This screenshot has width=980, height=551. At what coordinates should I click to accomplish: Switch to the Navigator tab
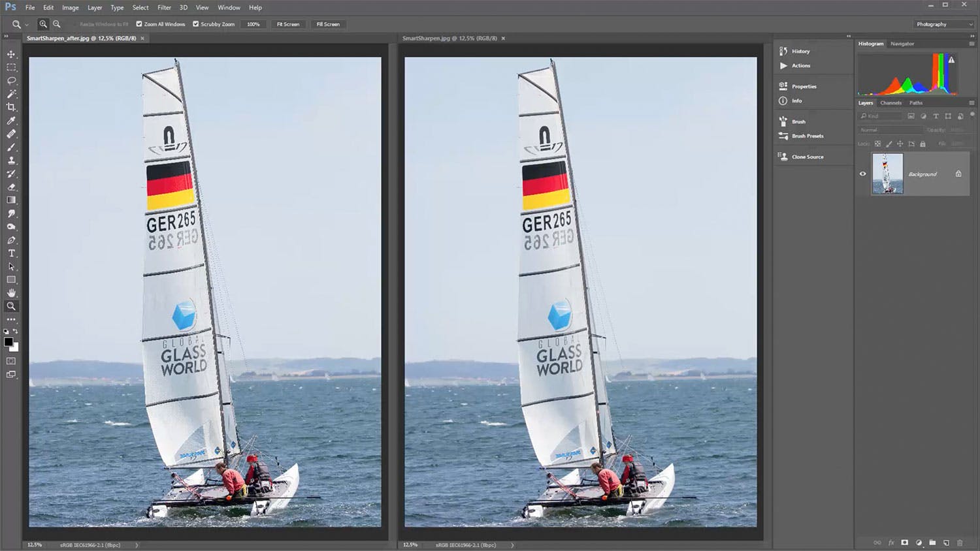pos(902,44)
